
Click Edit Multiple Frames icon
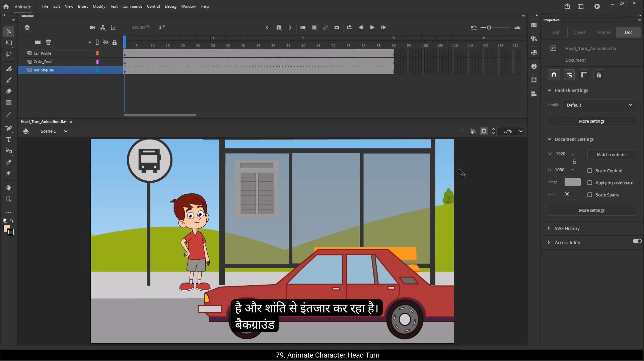coord(314,27)
